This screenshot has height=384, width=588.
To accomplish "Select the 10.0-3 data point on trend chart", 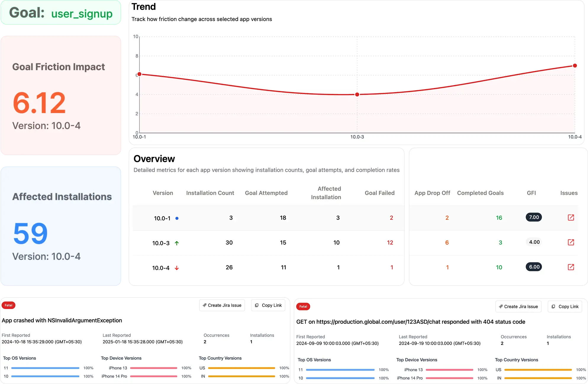I will click(x=357, y=95).
